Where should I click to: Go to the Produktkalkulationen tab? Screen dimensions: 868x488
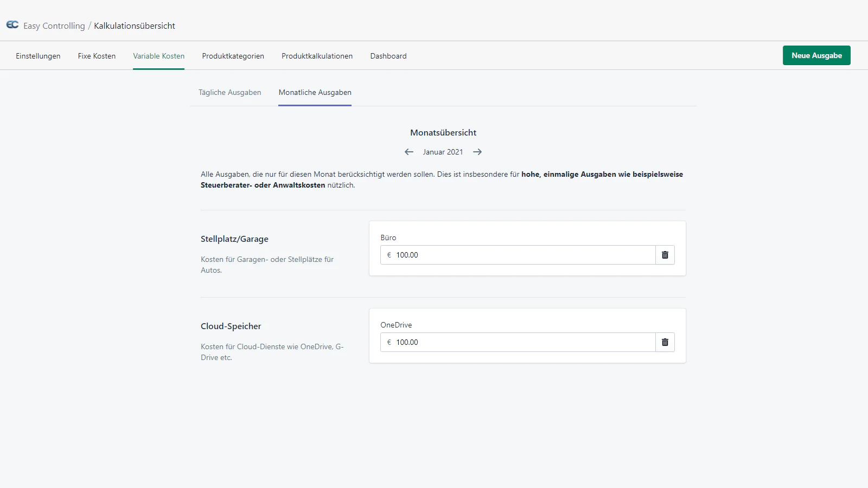(x=317, y=56)
